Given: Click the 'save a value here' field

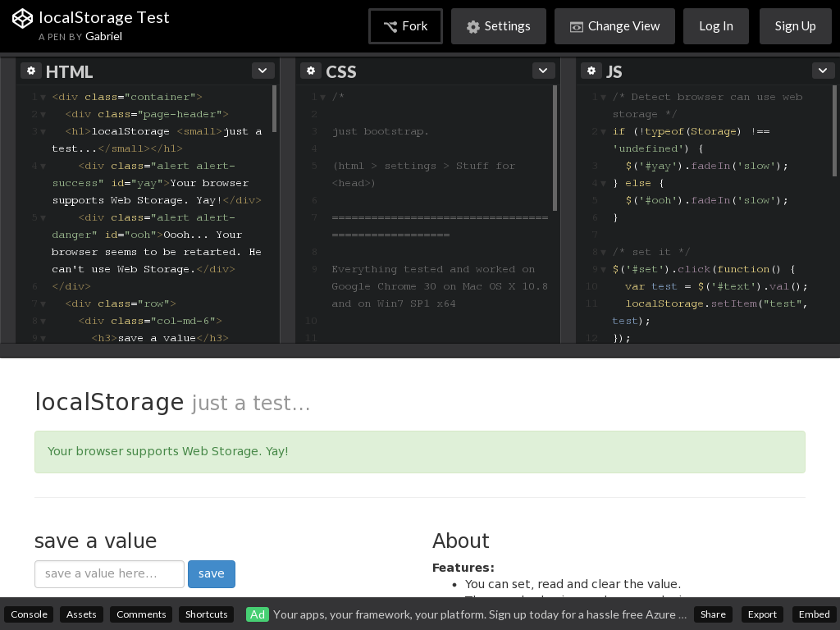Looking at the screenshot, I should [x=109, y=574].
